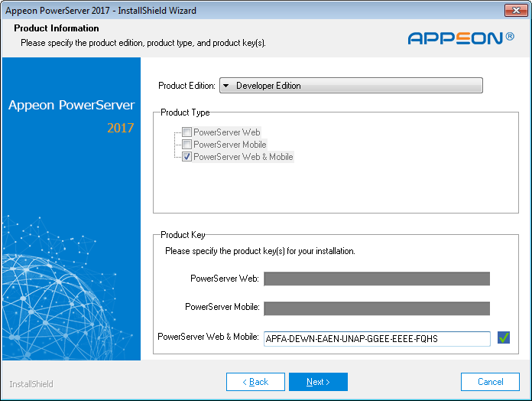532x401 pixels.
Task: Click the PowerServer Mobile key field
Action: [377, 308]
